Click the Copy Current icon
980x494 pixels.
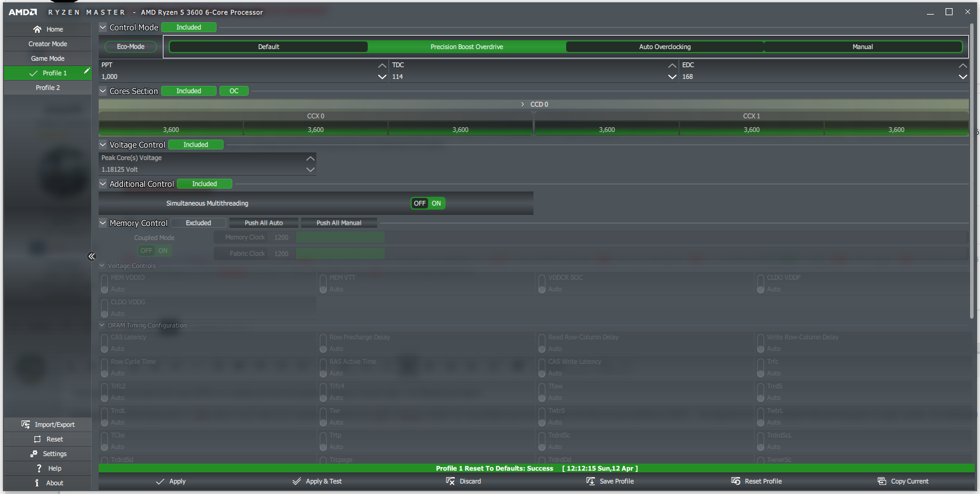(882, 481)
